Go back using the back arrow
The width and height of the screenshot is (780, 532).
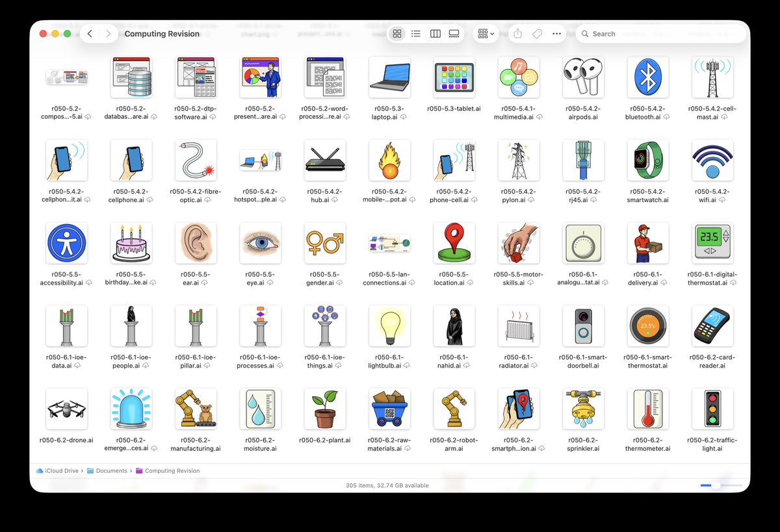(90, 34)
